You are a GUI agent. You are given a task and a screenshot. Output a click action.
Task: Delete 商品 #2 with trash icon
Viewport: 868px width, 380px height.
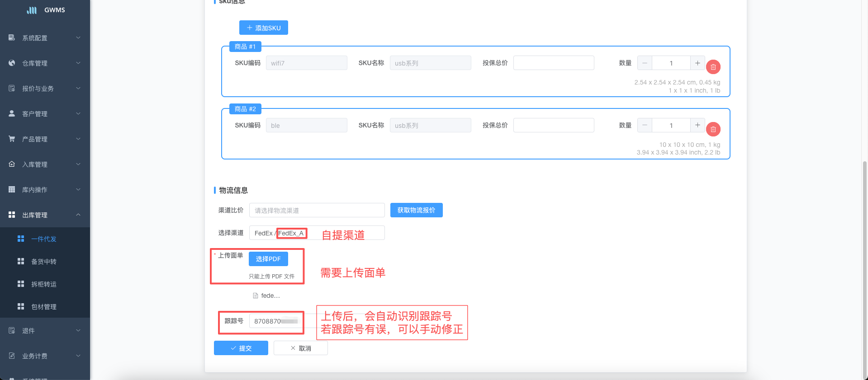[x=713, y=129]
